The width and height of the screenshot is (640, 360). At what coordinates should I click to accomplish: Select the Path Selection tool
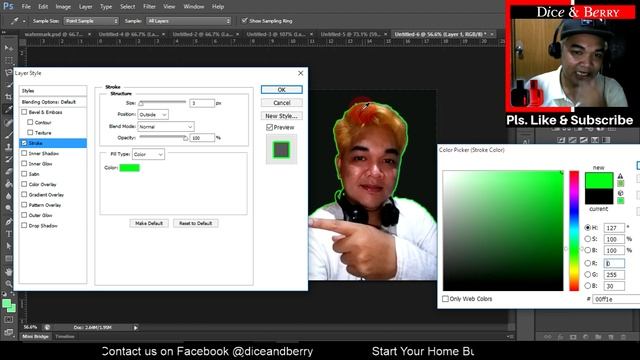8,246
